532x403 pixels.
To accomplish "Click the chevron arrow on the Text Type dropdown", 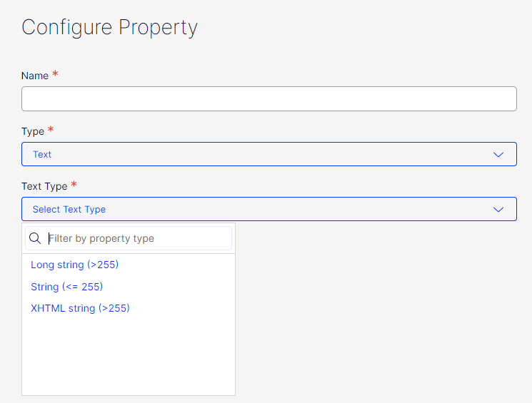I will pyautogui.click(x=498, y=209).
